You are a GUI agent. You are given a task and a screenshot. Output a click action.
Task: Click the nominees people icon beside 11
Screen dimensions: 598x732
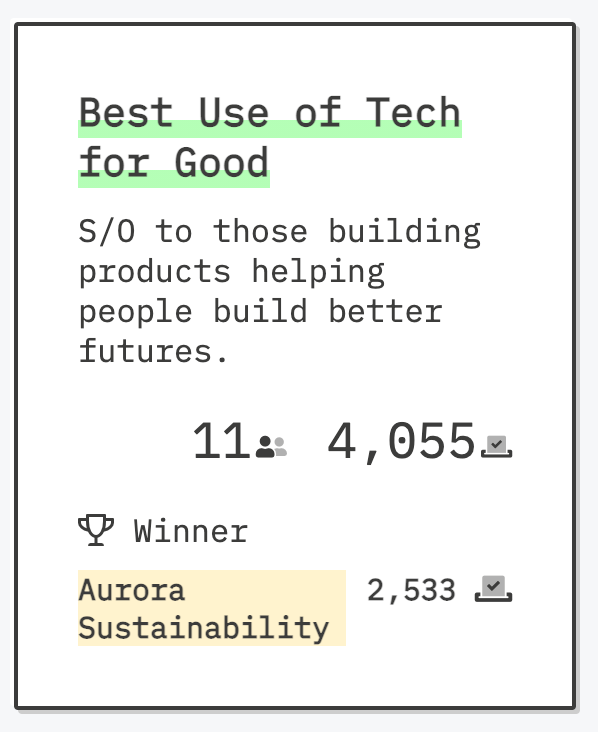[x=271, y=446]
